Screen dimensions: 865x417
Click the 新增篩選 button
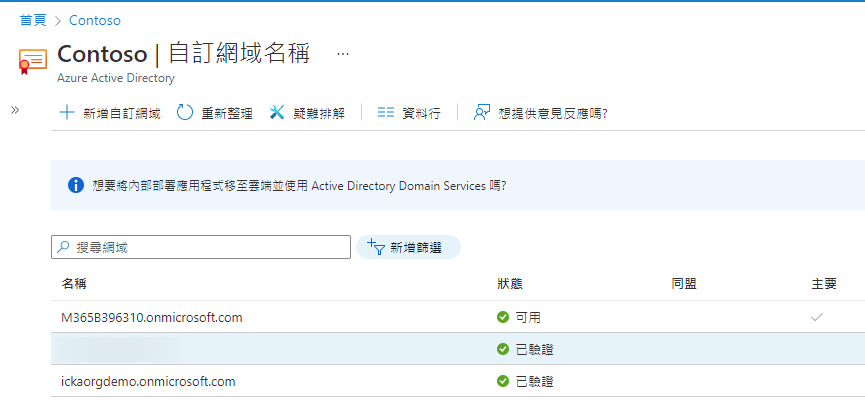pos(408,247)
